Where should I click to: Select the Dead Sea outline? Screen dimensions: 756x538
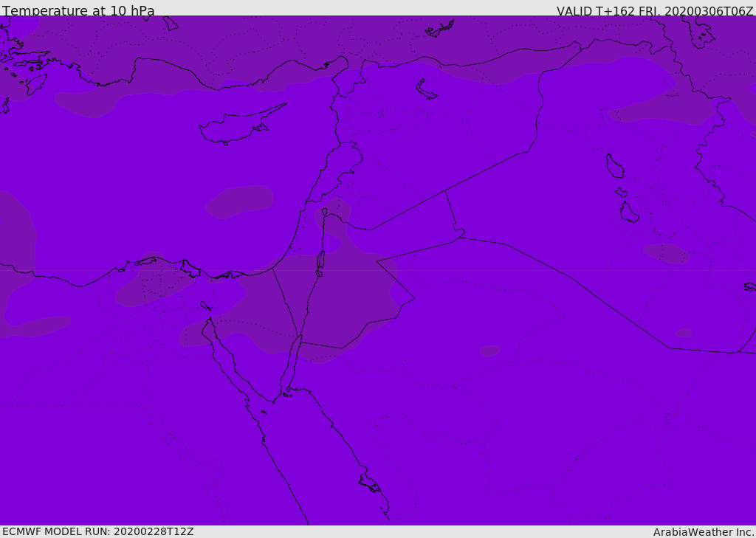coord(320,261)
